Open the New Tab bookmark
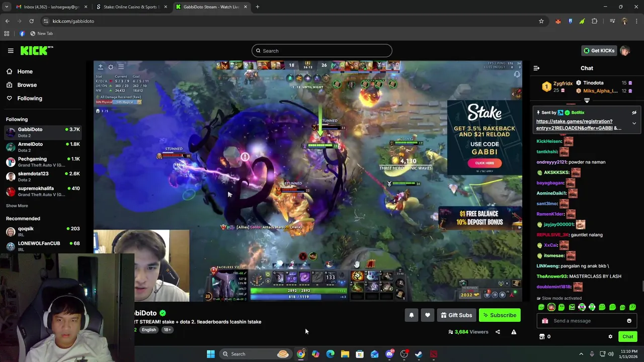 point(41,34)
